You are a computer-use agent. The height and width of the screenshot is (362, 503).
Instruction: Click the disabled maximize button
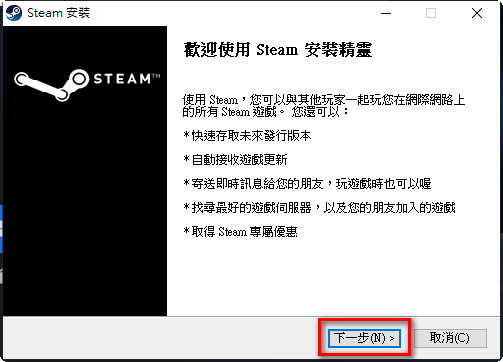(x=431, y=13)
